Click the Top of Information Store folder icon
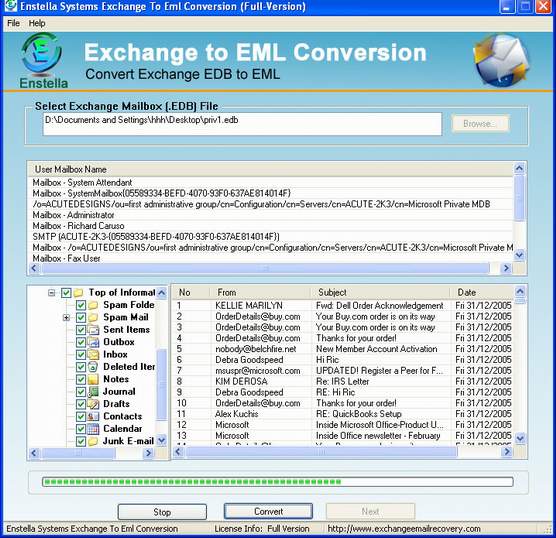Screen dimensions: 556x538 click(78, 293)
